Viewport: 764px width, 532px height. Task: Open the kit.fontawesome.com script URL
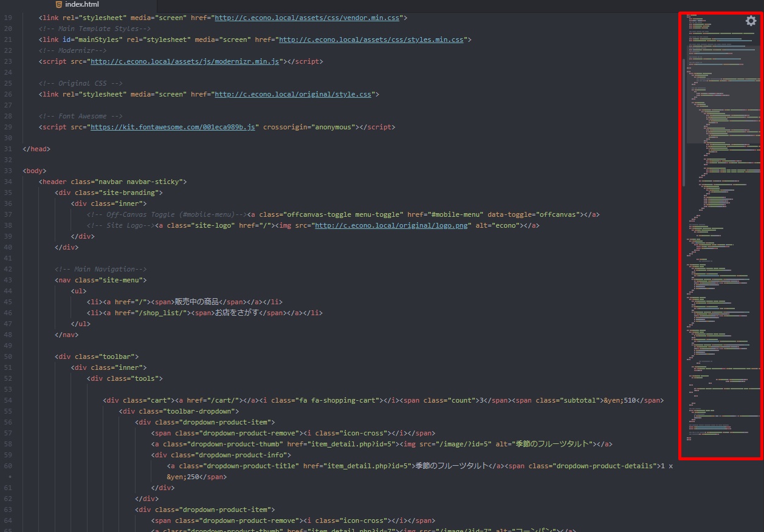point(173,127)
